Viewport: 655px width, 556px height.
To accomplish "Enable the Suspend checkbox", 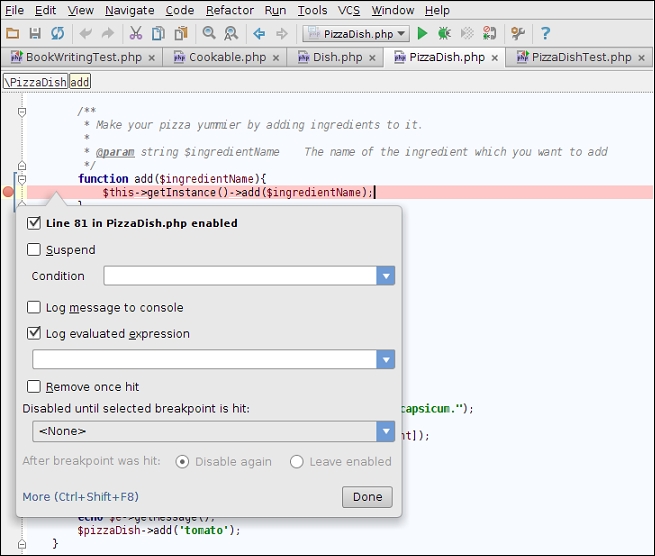I will 34,249.
